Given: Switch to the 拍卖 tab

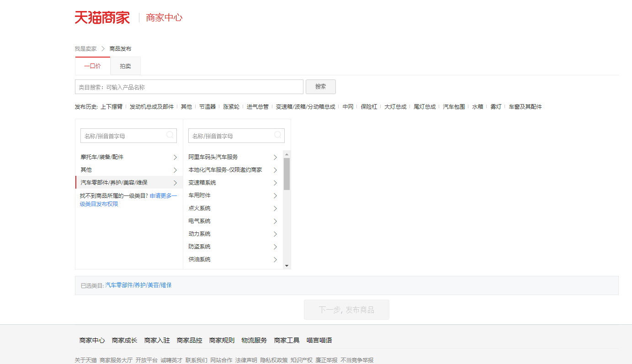Looking at the screenshot, I should click(x=126, y=66).
